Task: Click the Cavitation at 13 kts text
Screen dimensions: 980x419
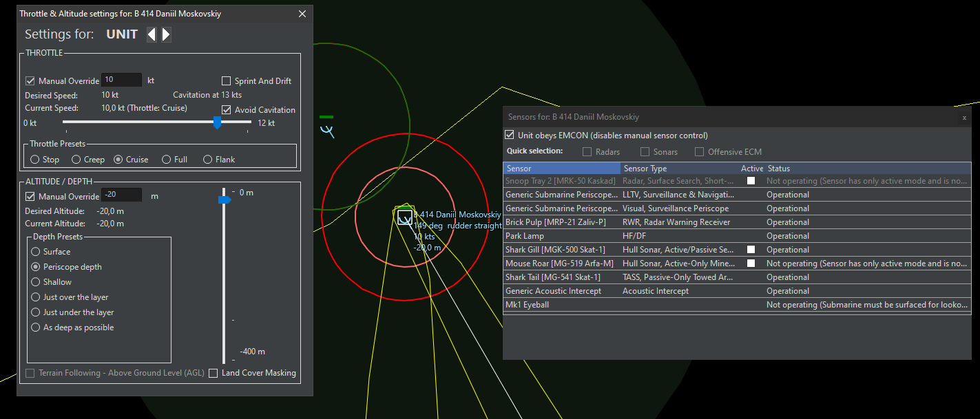Action: tap(207, 95)
